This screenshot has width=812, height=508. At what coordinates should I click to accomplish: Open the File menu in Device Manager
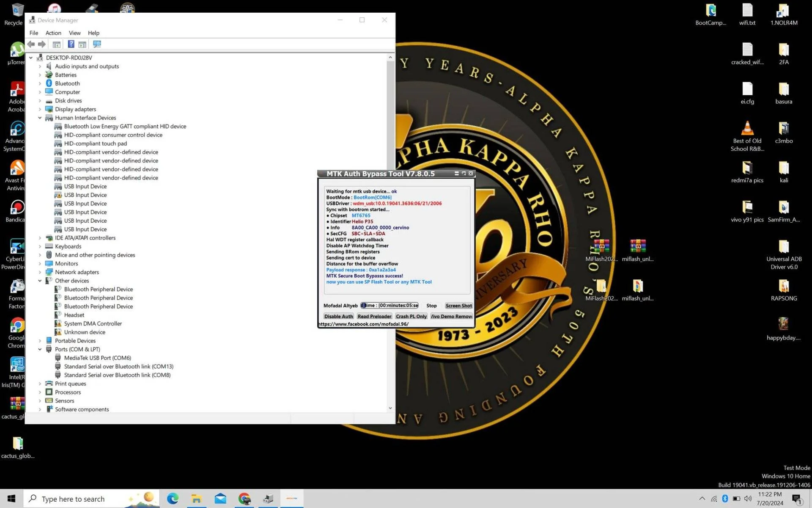(34, 33)
